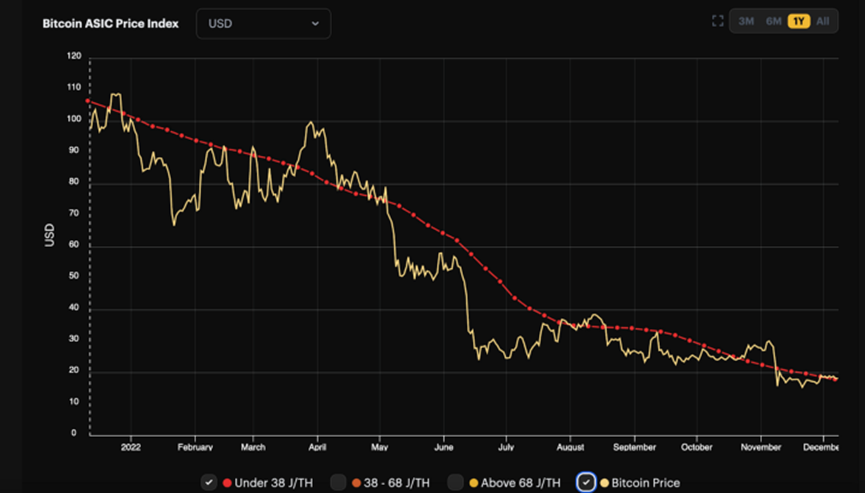Uncheck the Under 38 J/TH checkbox
Image resolution: width=865 pixels, height=493 pixels.
(208, 483)
